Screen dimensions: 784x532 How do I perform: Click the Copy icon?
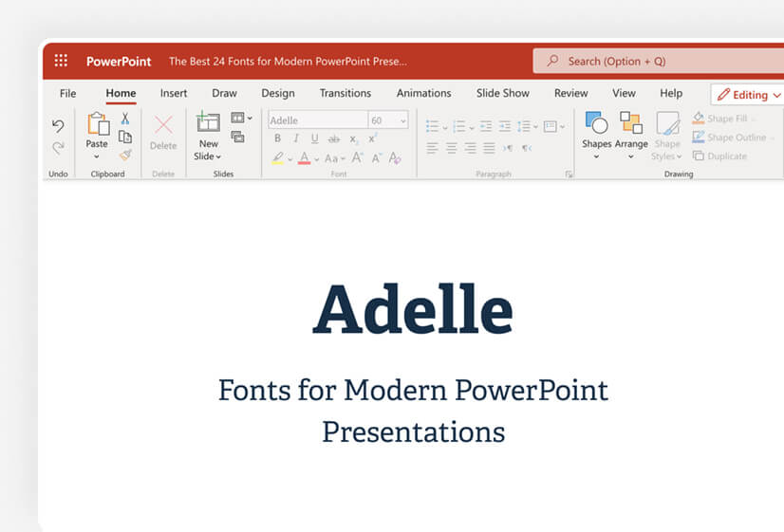(x=125, y=137)
